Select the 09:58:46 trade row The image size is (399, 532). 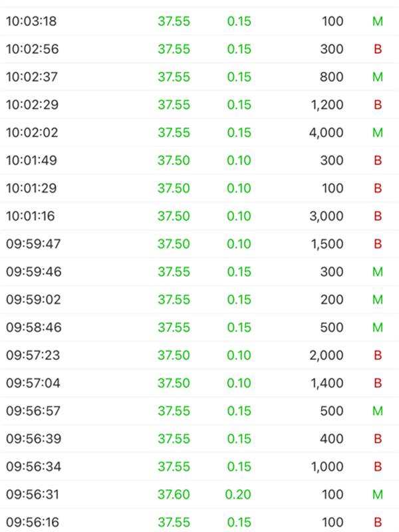point(199,327)
